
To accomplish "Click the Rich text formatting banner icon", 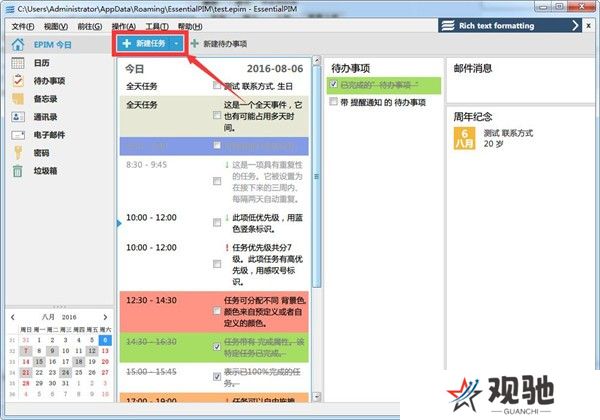I will pos(448,26).
